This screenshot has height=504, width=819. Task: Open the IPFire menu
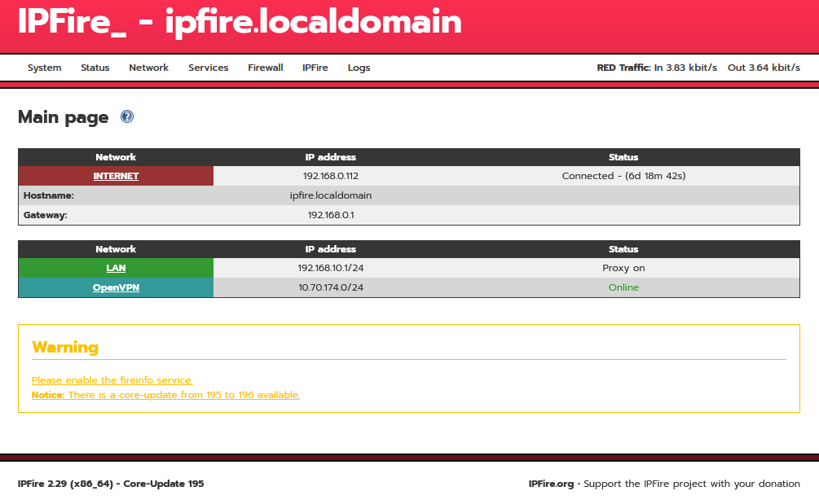click(315, 68)
